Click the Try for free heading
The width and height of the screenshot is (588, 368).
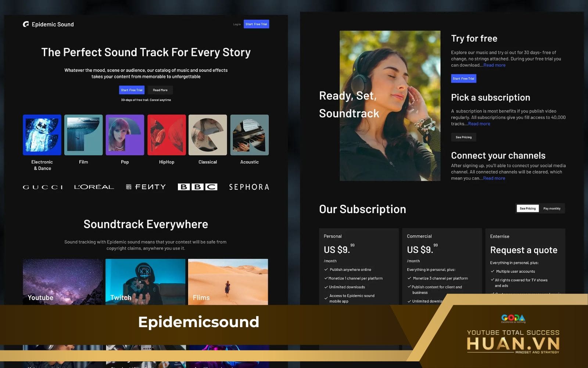coord(474,39)
